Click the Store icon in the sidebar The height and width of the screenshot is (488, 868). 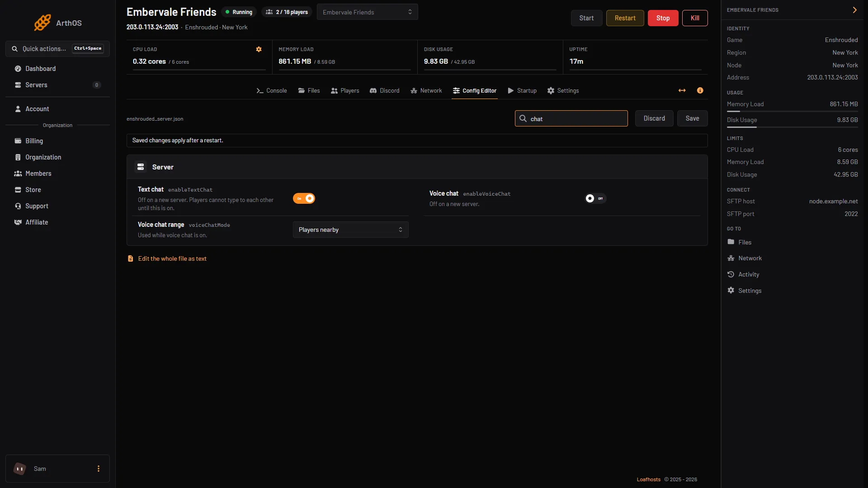pos(18,190)
